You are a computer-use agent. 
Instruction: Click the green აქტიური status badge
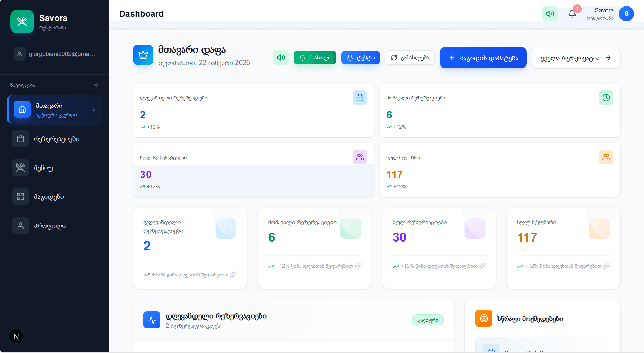pyautogui.click(x=427, y=320)
